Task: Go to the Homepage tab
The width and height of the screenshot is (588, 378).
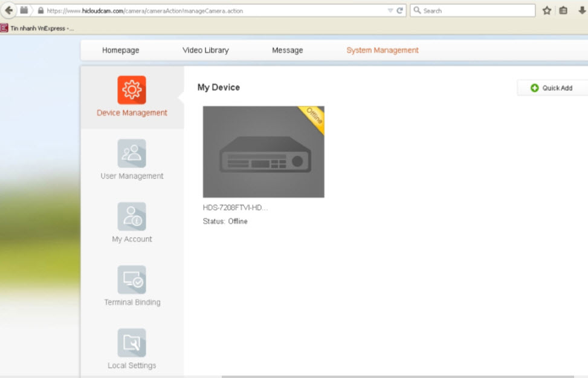Action: pos(121,50)
